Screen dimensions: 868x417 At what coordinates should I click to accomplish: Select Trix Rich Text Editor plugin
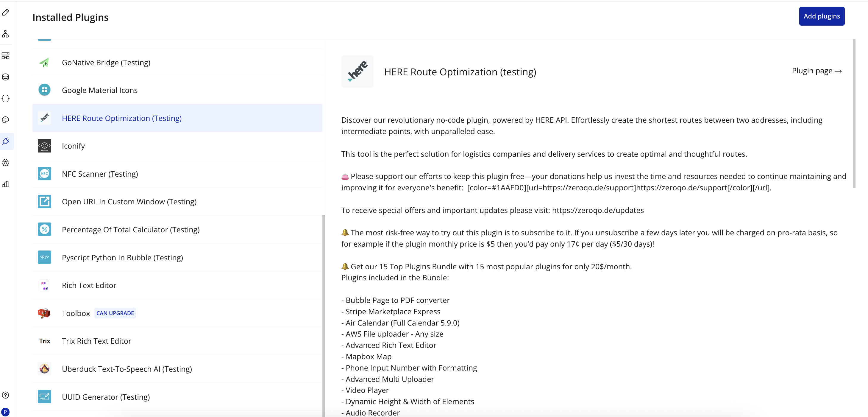[96, 341]
